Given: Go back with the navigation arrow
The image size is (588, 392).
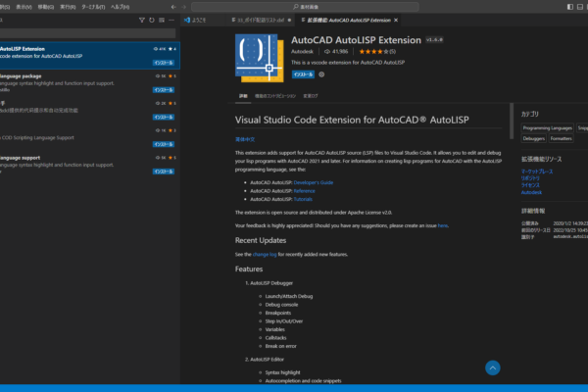Looking at the screenshot, I should pos(173,7).
